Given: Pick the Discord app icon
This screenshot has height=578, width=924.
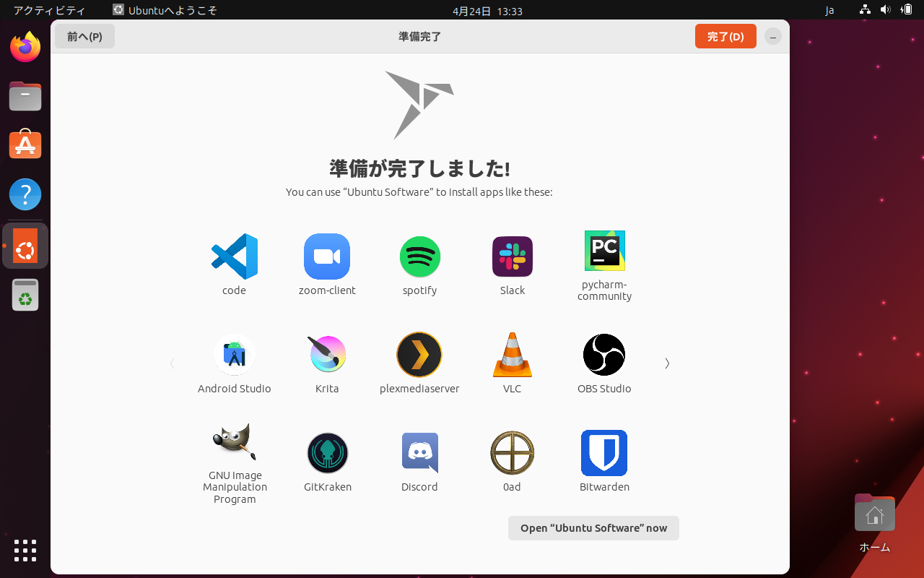Looking at the screenshot, I should coord(419,453).
